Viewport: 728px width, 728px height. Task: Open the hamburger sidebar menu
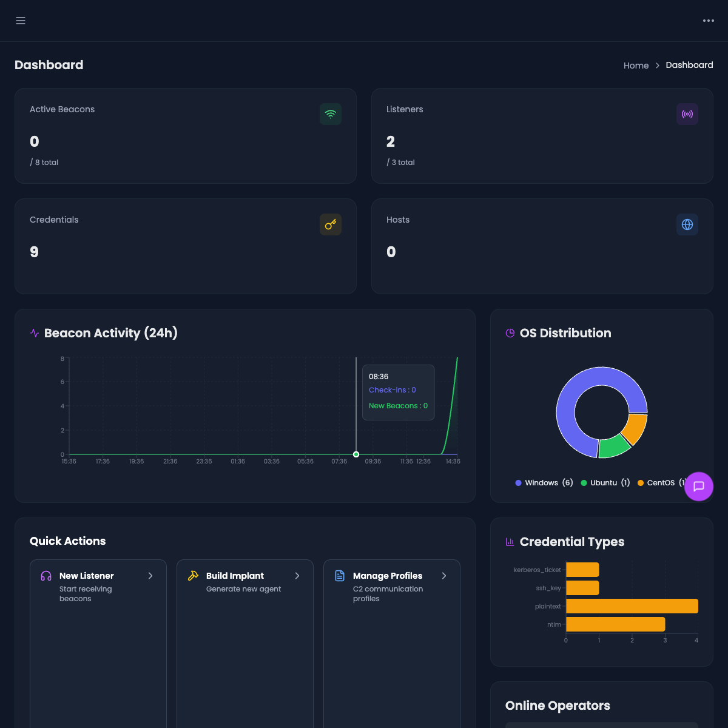click(21, 21)
